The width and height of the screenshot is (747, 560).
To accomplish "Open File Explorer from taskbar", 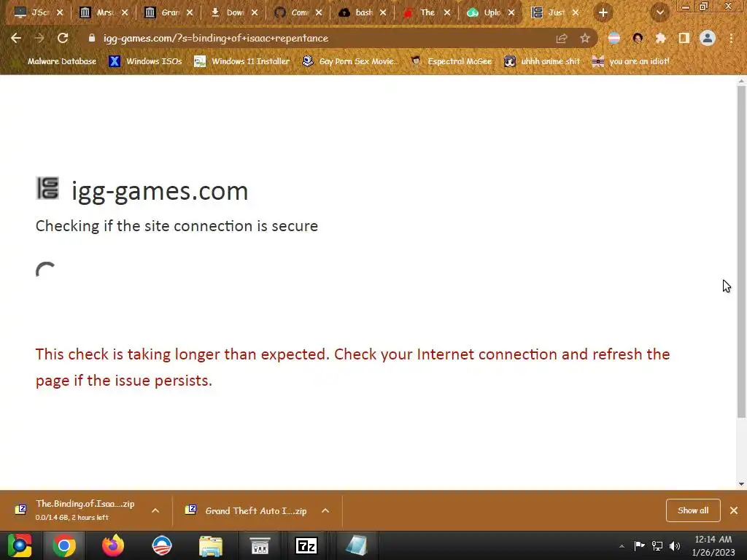I will coord(211,545).
